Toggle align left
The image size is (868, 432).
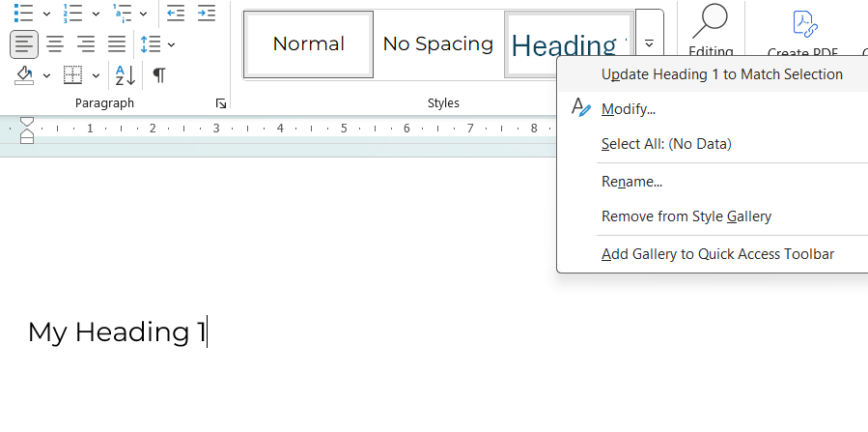(x=24, y=43)
